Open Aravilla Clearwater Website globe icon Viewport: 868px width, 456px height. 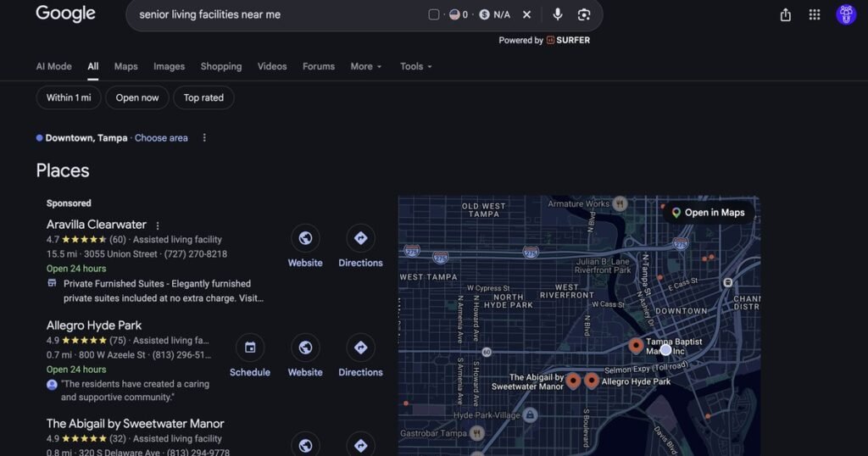[x=305, y=238]
